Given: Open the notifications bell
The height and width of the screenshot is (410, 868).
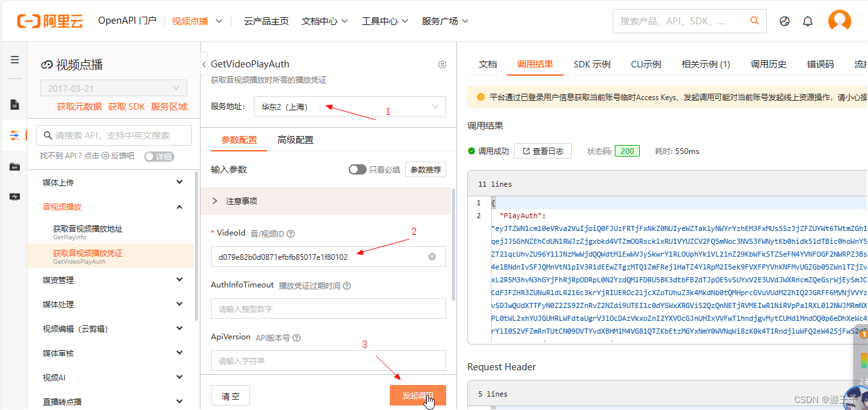Looking at the screenshot, I should [x=808, y=21].
